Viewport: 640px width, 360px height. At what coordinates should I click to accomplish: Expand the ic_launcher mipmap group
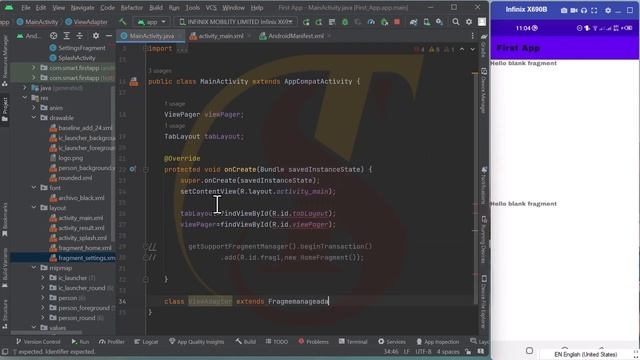[43, 278]
